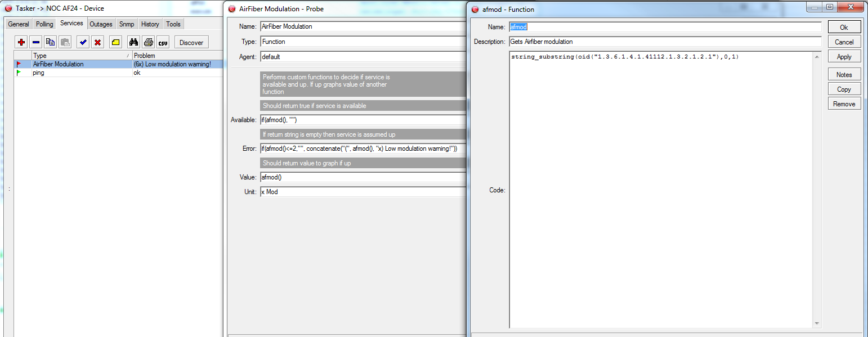Focus the Name field containing afmod
The width and height of the screenshot is (868, 337).
(665, 27)
